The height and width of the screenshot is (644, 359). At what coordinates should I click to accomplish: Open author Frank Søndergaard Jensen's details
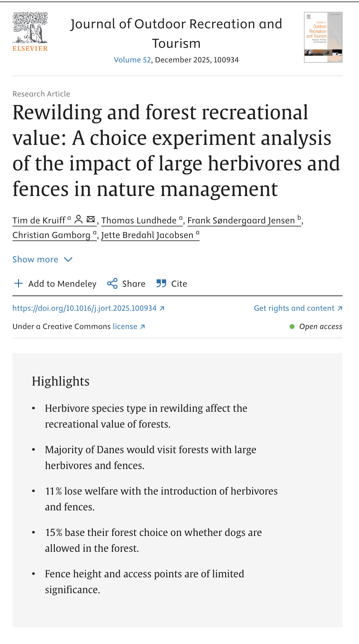244,220
